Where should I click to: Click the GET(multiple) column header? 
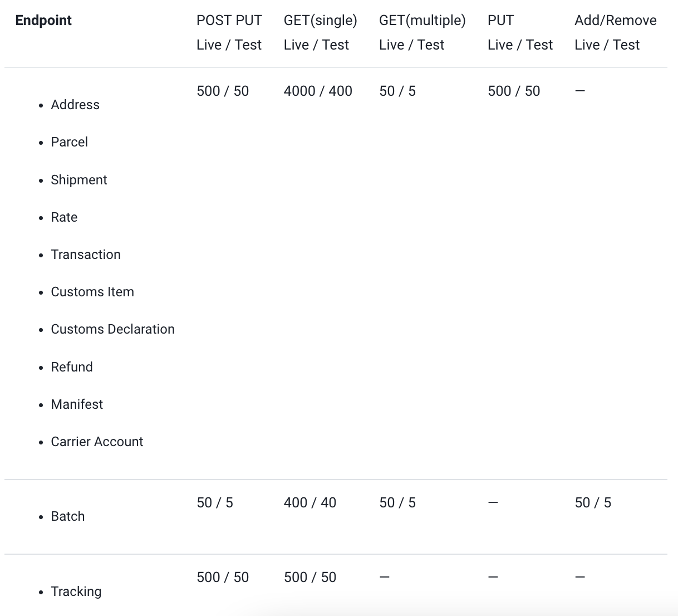click(422, 21)
